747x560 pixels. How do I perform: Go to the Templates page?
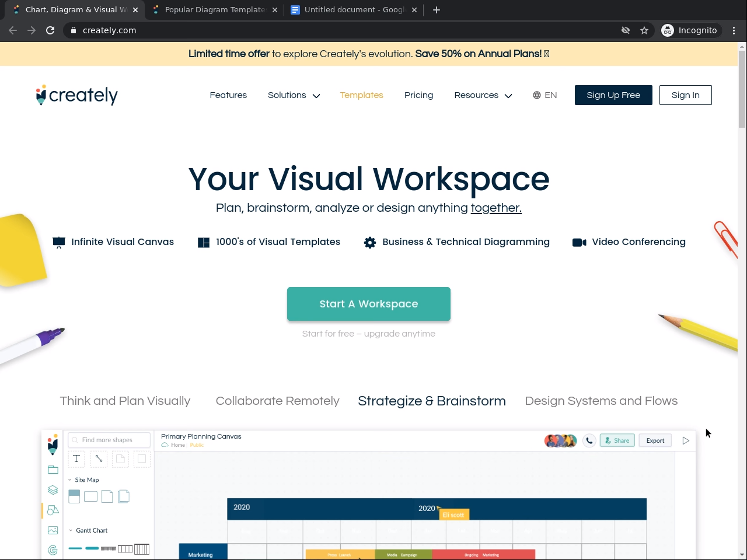(x=362, y=95)
